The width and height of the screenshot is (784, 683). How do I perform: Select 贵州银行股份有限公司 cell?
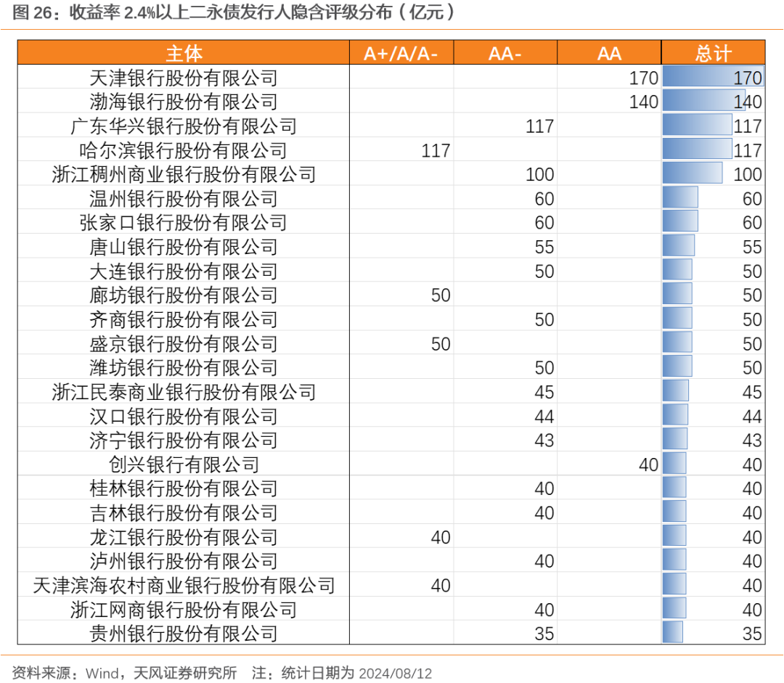coord(184,634)
